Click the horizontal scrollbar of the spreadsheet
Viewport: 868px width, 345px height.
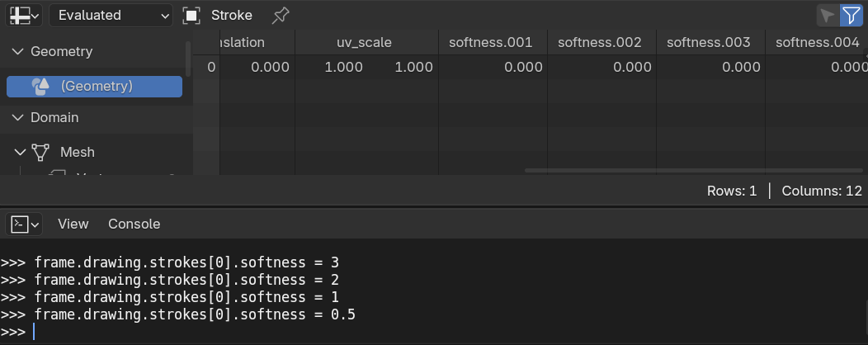693,171
